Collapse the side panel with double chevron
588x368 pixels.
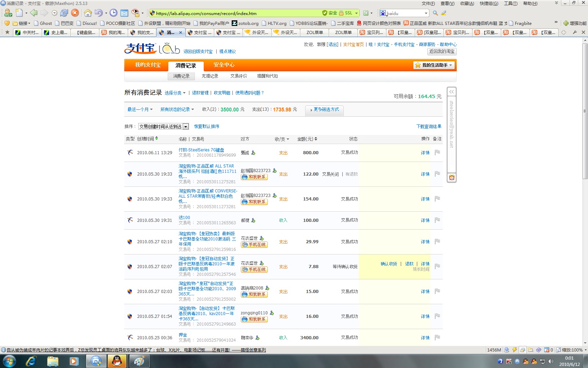point(452,92)
